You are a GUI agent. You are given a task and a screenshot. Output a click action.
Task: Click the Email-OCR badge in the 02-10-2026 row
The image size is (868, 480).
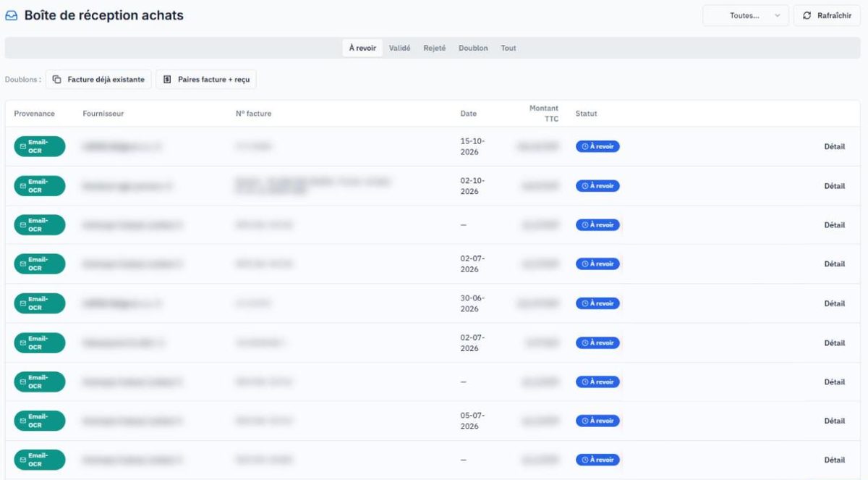pos(40,186)
